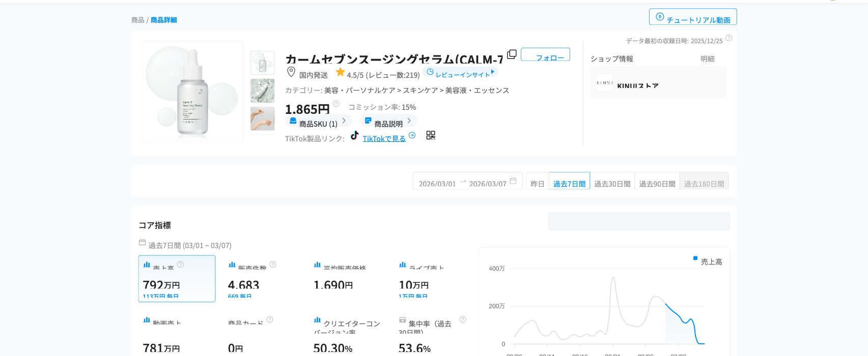Click the calendar icon on 集中率 metric
This screenshot has width=868, height=356.
pos(402,320)
